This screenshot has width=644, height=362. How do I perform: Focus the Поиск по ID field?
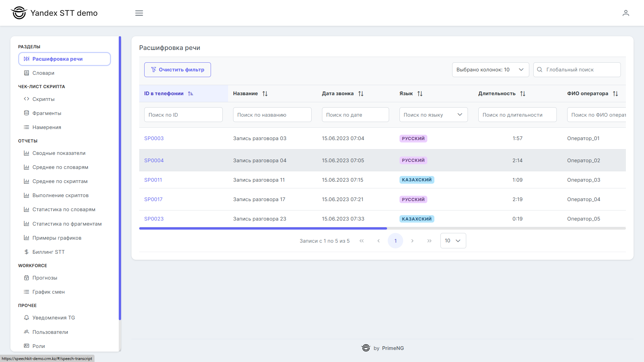(183, 115)
